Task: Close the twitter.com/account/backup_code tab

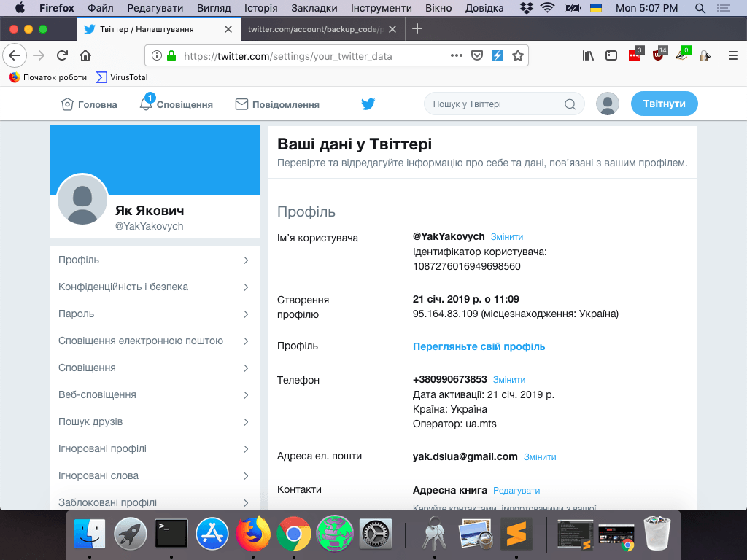Action: 392,29
